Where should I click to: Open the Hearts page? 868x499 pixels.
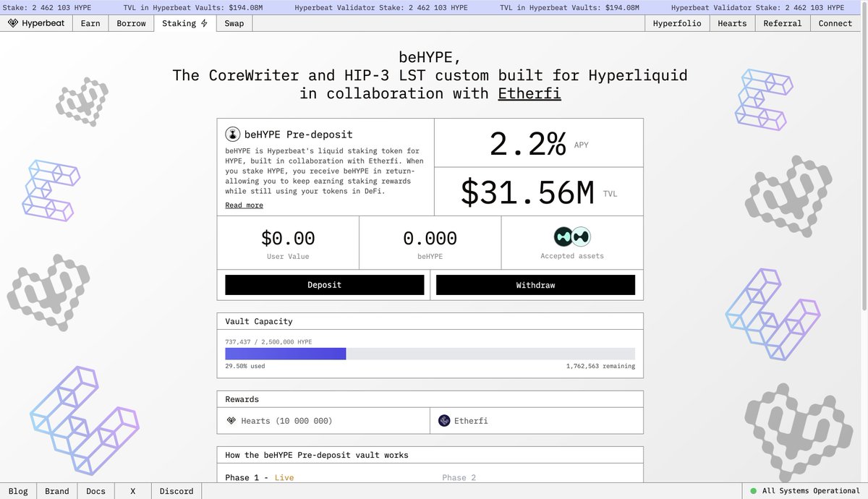coord(732,23)
